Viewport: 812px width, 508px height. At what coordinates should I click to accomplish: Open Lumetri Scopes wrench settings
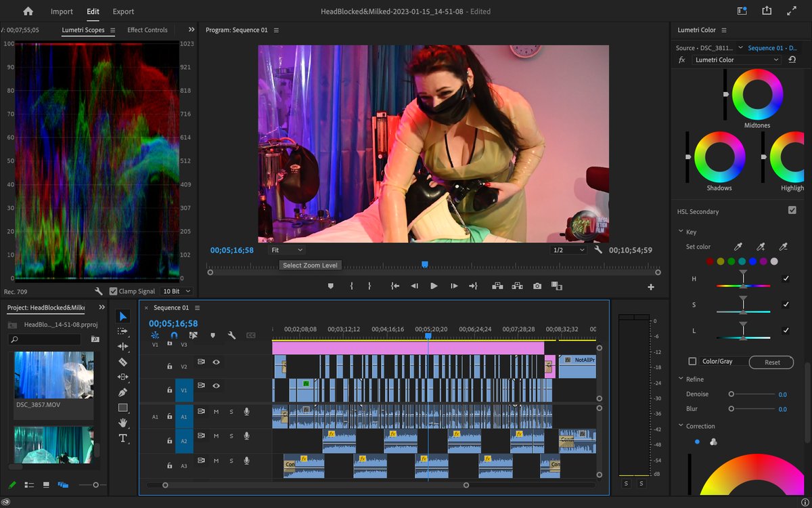(99, 291)
